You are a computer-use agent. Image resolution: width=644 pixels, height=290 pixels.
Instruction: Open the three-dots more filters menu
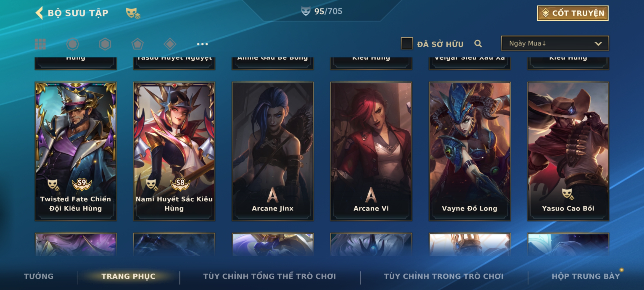[202, 44]
